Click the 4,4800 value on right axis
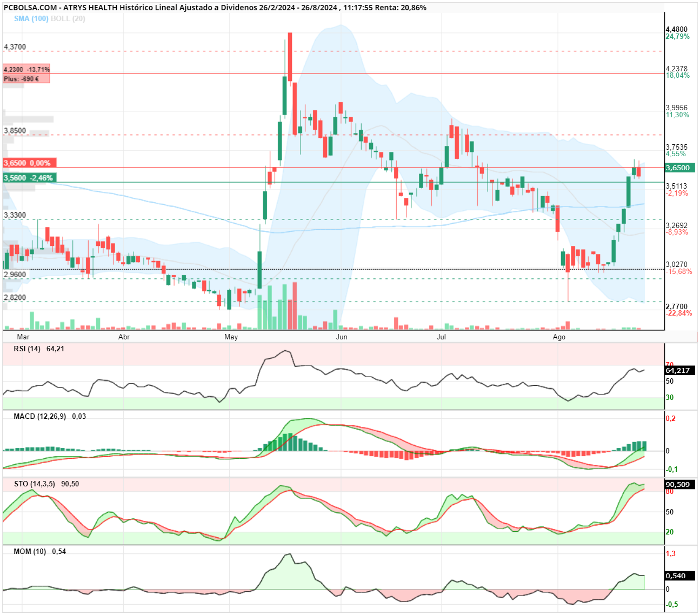This screenshot has height=615, width=700. [677, 30]
